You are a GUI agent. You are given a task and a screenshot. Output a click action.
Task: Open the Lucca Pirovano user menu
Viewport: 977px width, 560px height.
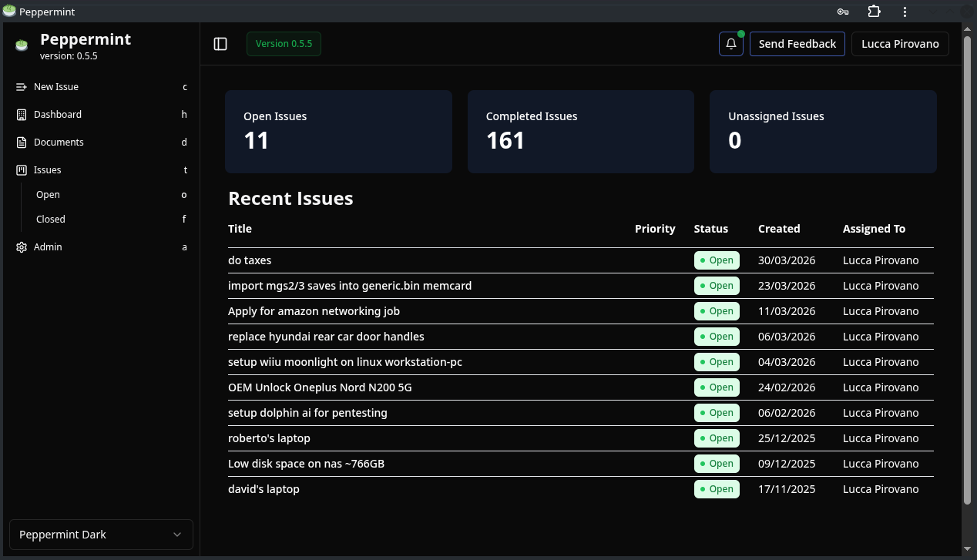pos(900,44)
